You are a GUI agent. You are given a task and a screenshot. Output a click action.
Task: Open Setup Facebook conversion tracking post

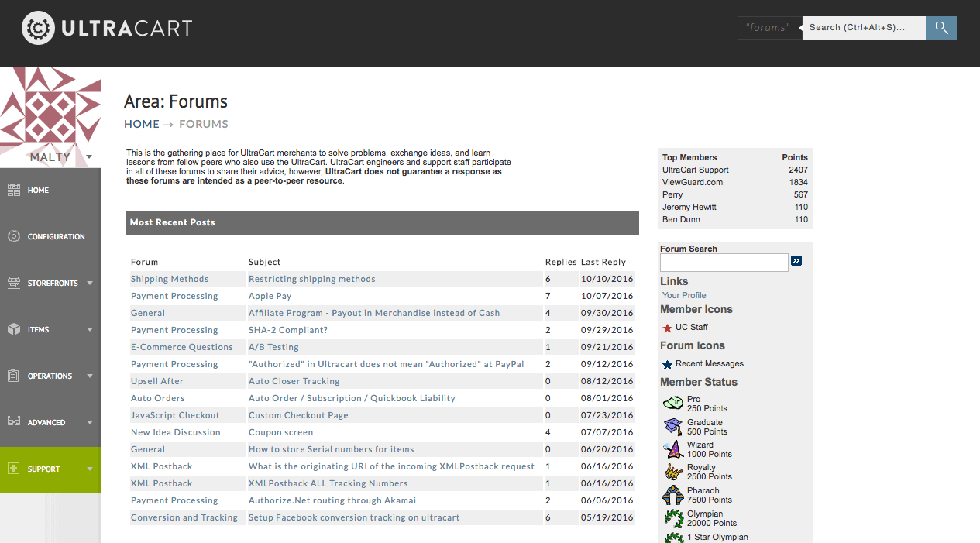(354, 517)
